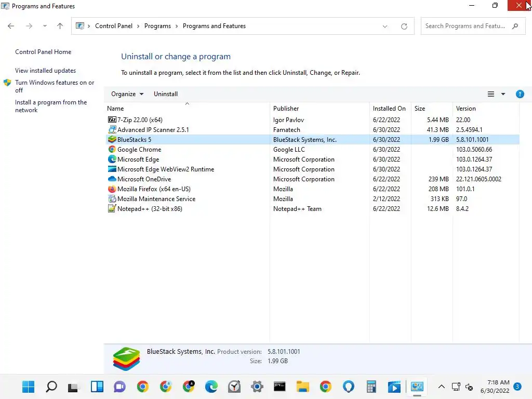
Task: Open Calculator from taskbar
Action: point(371,387)
